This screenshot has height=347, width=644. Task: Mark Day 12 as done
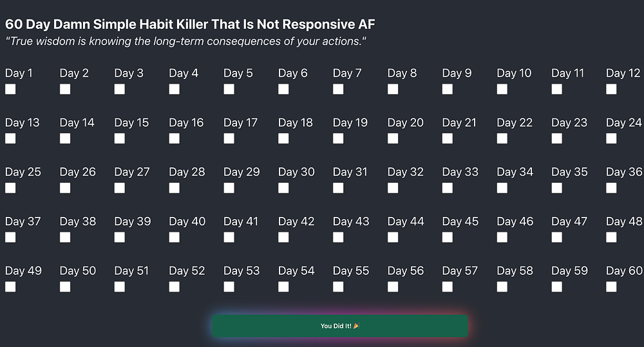pyautogui.click(x=611, y=89)
